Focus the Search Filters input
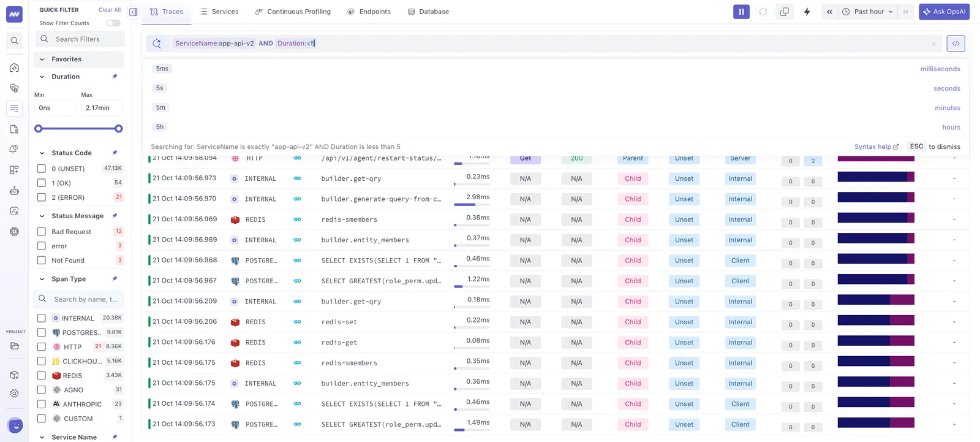980x442 pixels. point(79,39)
